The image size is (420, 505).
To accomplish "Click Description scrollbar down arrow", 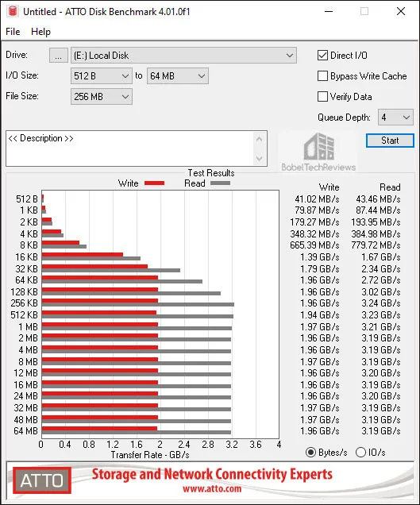I will (x=260, y=158).
